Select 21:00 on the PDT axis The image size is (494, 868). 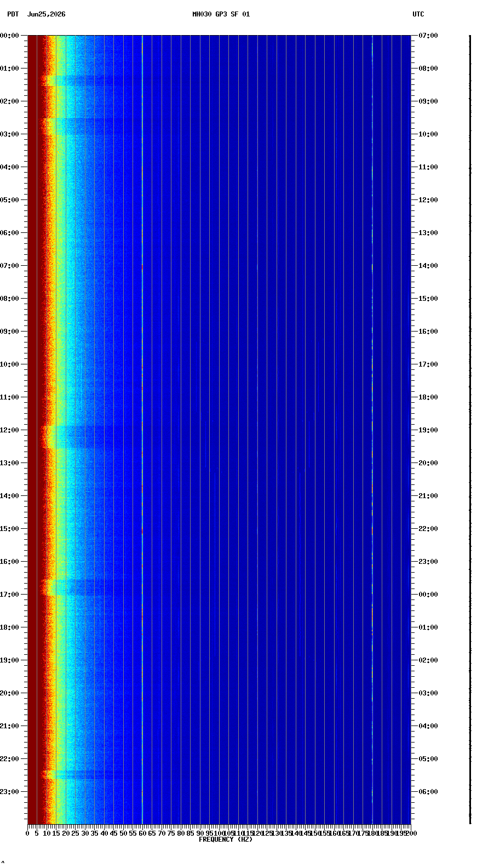coord(9,726)
